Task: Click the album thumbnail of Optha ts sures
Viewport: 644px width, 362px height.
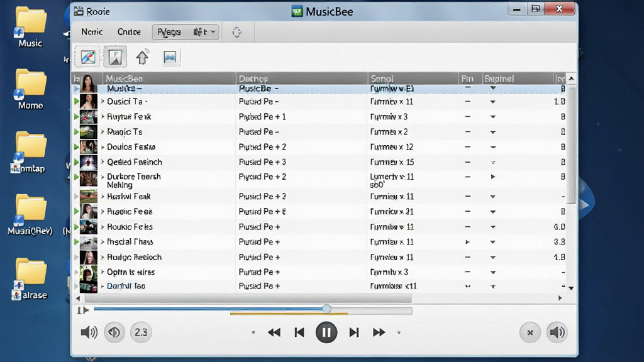Action: 88,272
